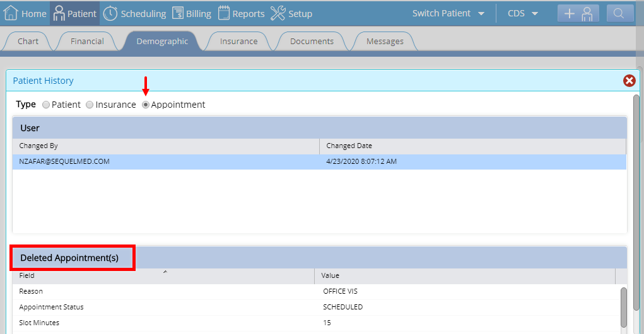Switch to the Messages tab
The height and width of the screenshot is (334, 644).
[385, 42]
